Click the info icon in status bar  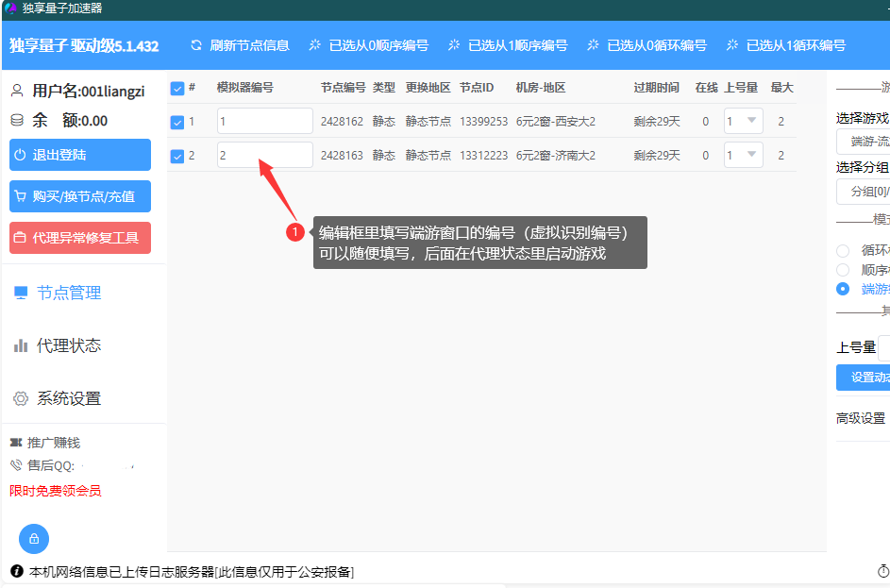[17, 571]
